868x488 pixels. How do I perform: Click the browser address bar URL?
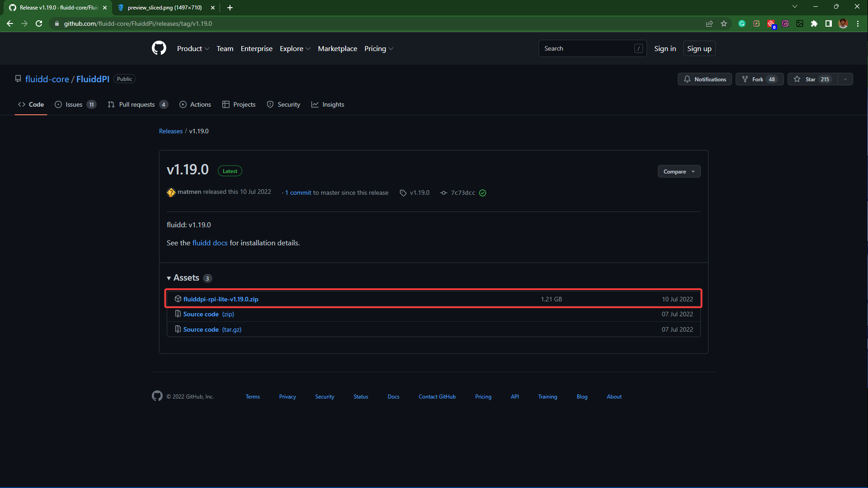pos(138,23)
